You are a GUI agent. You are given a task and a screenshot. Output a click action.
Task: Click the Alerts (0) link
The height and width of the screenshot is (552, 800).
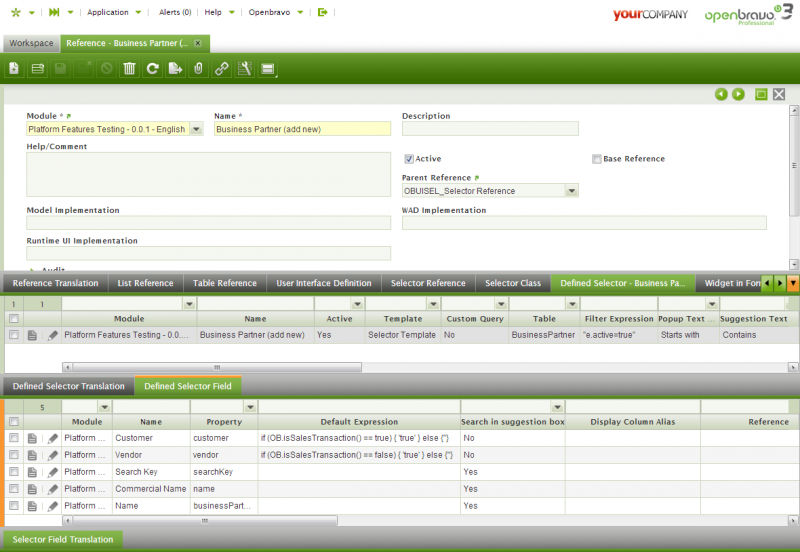click(x=174, y=12)
